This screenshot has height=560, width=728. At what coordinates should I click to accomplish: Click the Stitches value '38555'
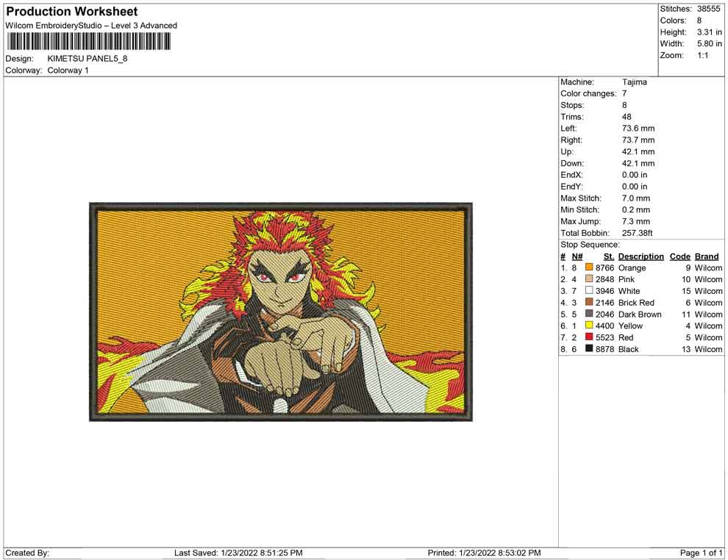[x=708, y=9]
